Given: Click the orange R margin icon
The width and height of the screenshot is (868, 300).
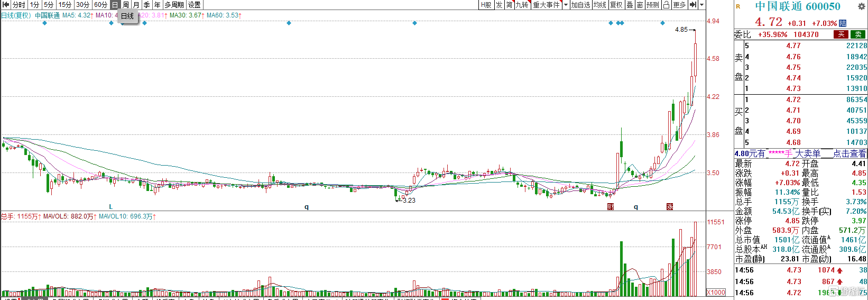Looking at the screenshot, I should pos(738,6).
